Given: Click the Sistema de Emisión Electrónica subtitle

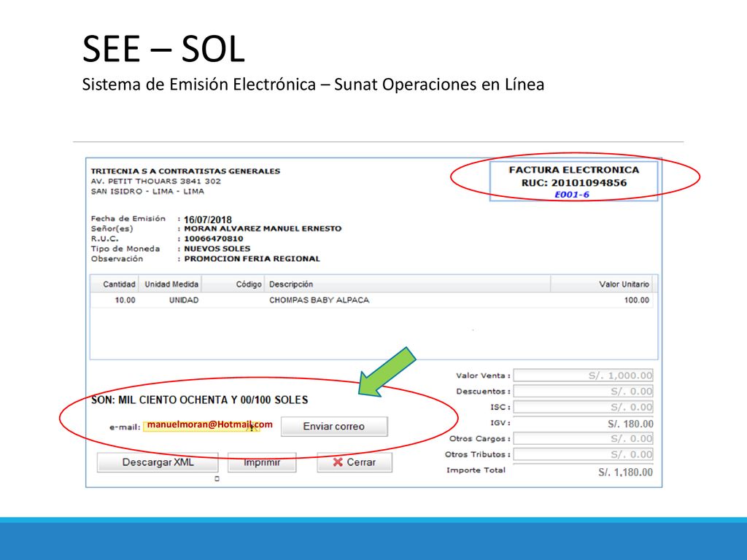Looking at the screenshot, I should point(313,85).
